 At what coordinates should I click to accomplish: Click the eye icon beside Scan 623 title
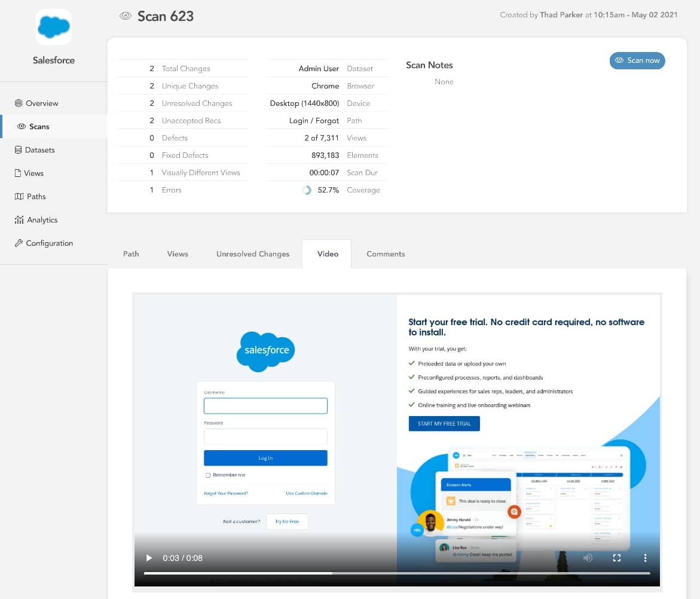coord(126,16)
